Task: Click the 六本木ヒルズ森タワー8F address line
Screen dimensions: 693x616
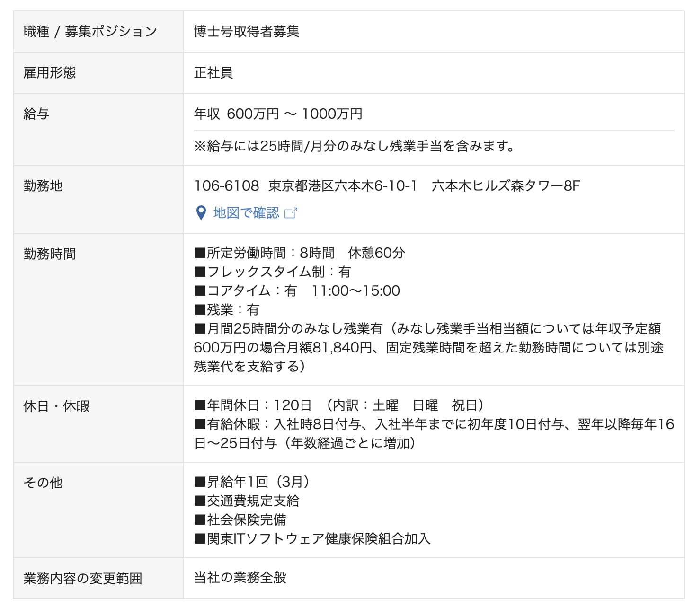Action: click(x=387, y=186)
